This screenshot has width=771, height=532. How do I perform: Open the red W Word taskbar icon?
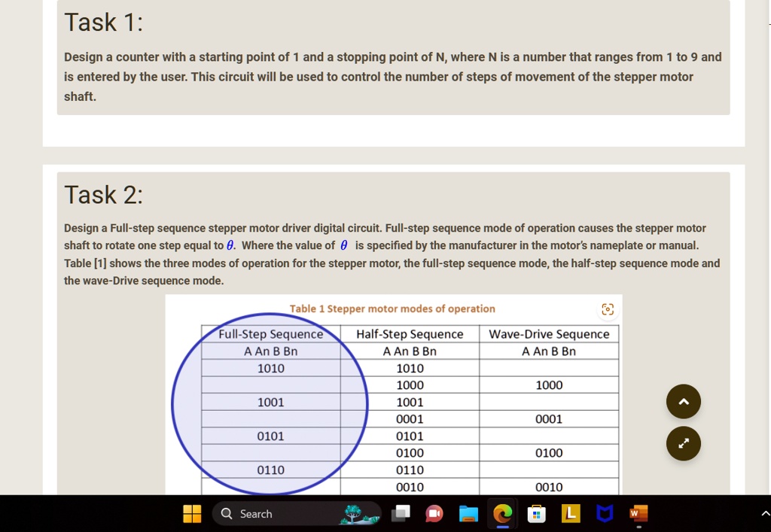coord(638,514)
